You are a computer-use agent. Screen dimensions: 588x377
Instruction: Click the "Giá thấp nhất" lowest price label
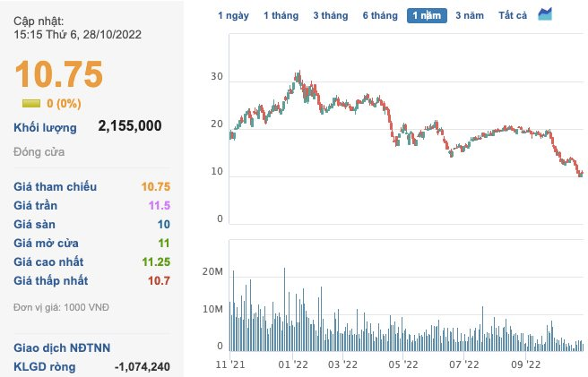pos(53,279)
